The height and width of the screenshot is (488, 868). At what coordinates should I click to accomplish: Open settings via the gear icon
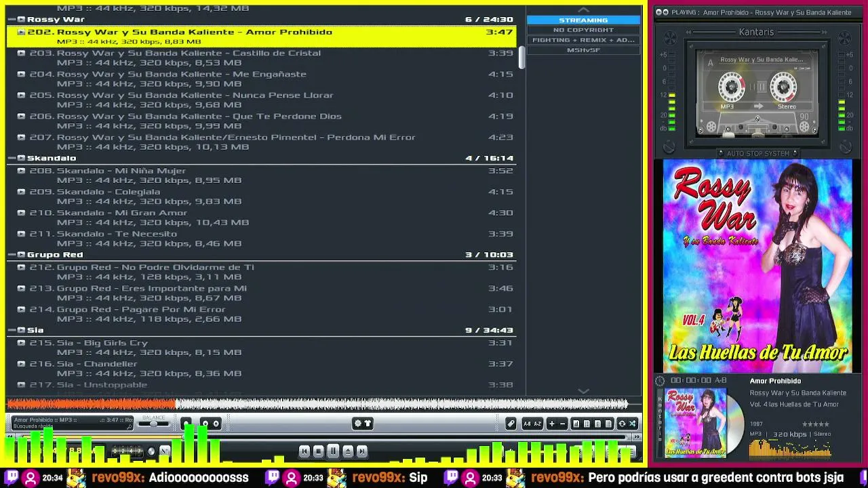pyautogui.click(x=357, y=424)
